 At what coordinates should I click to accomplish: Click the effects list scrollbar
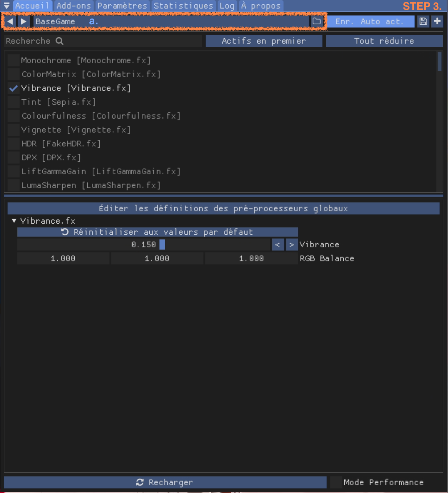click(x=439, y=62)
